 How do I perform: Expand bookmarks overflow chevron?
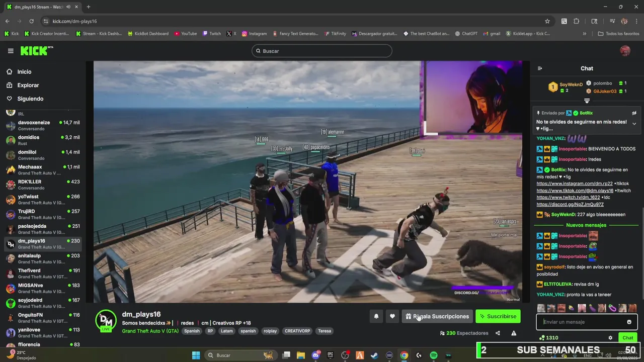click(x=584, y=34)
